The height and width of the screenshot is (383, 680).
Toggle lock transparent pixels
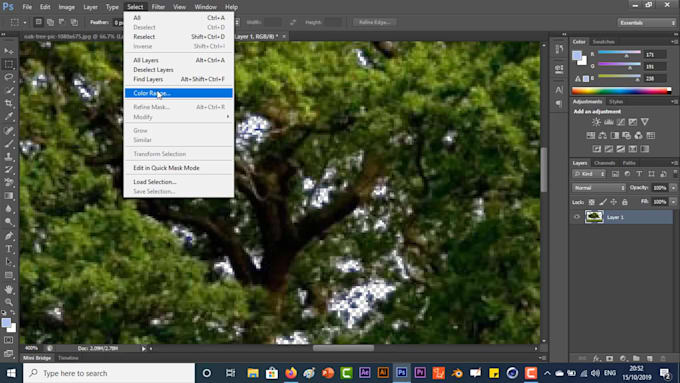592,202
